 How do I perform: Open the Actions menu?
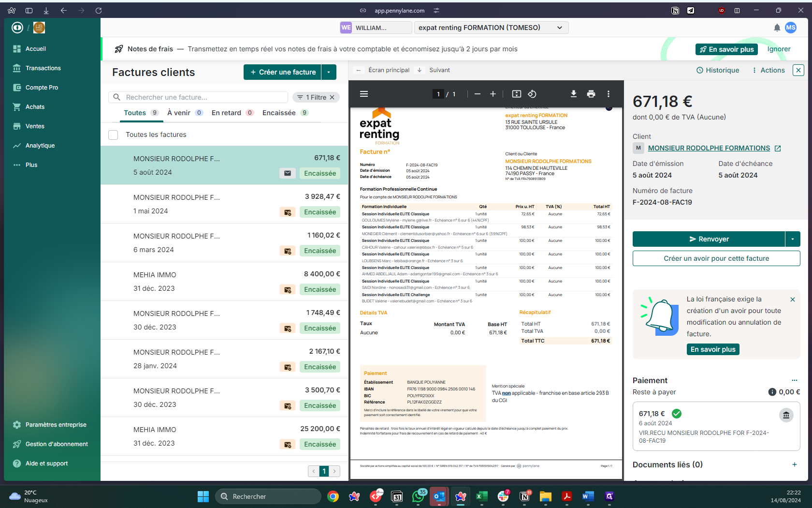coord(768,70)
